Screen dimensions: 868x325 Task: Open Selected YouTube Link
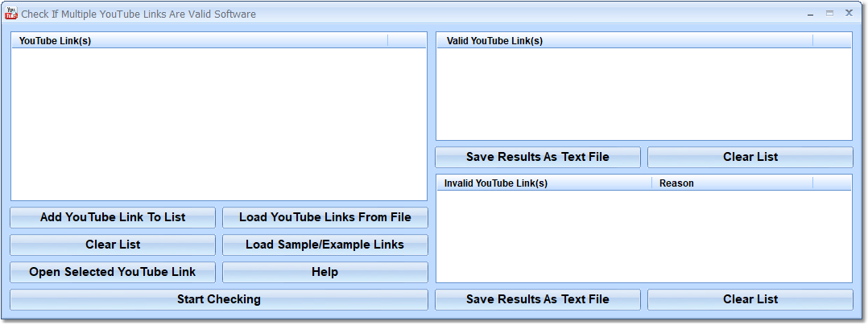(x=113, y=272)
